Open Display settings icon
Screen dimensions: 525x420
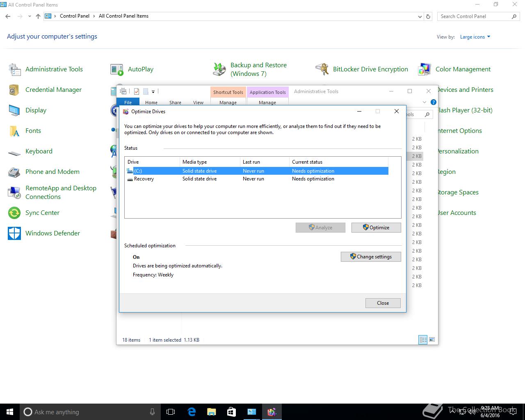tap(14, 110)
